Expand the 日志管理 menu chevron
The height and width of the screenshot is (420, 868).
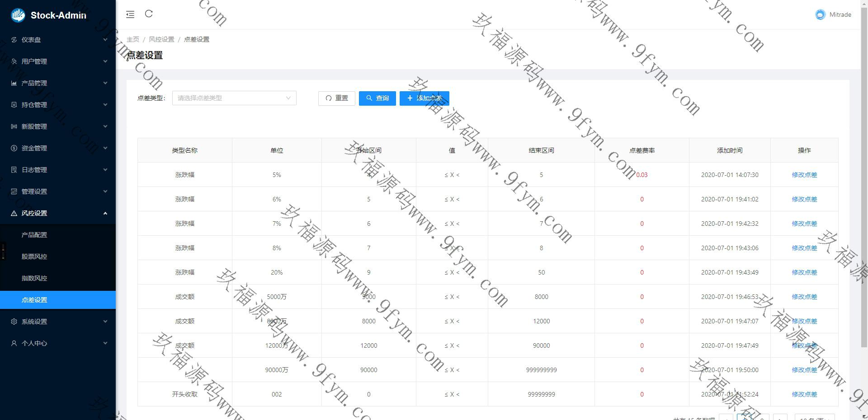(x=105, y=170)
